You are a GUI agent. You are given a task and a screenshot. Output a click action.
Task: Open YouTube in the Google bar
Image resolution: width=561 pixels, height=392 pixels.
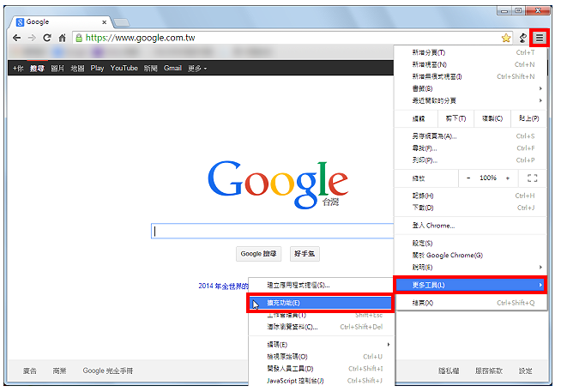click(124, 68)
